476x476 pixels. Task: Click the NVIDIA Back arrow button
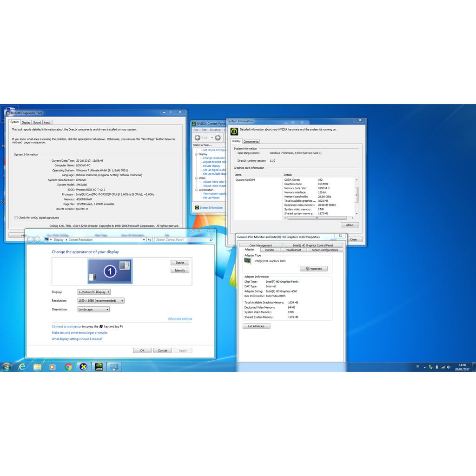click(x=198, y=138)
